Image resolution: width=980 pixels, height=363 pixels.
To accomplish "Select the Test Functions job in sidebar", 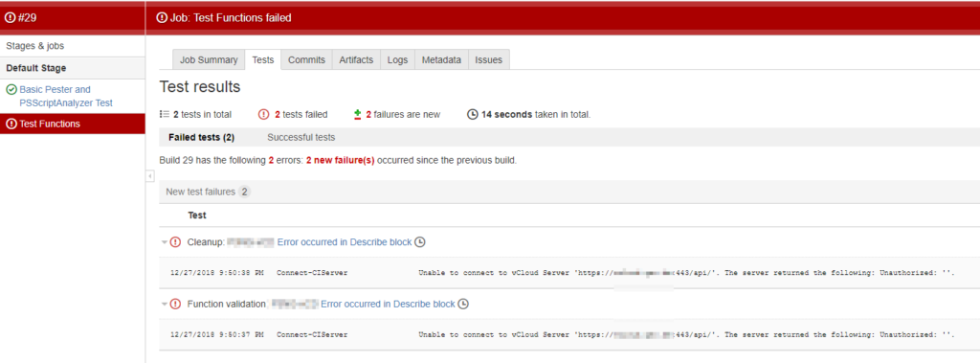I will (x=73, y=124).
